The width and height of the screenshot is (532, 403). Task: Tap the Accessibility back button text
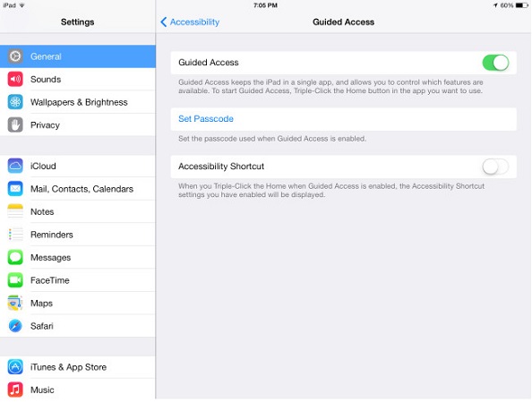pos(194,22)
